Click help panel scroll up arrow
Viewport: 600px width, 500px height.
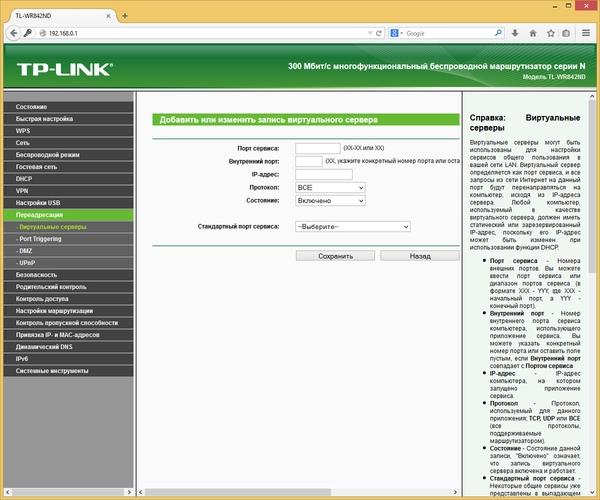(592, 96)
